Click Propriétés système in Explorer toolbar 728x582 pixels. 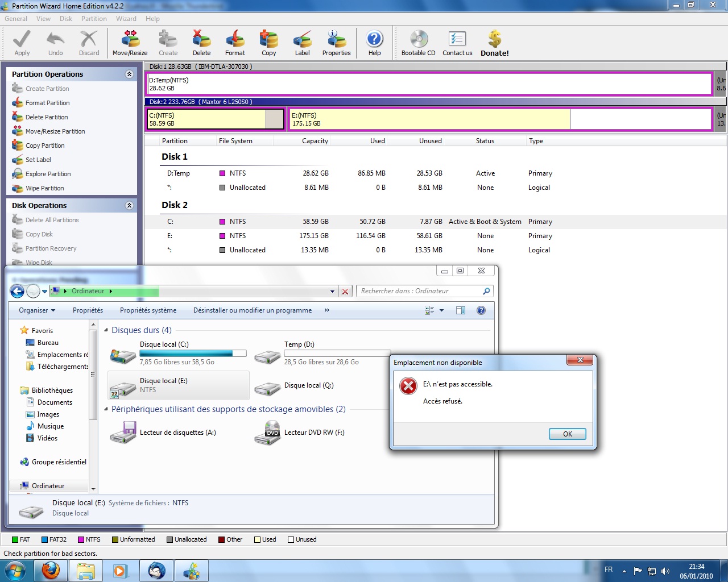point(148,310)
